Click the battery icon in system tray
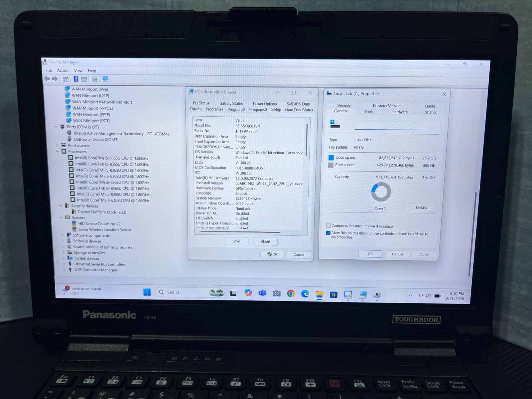This screenshot has width=532, height=399. (437, 296)
